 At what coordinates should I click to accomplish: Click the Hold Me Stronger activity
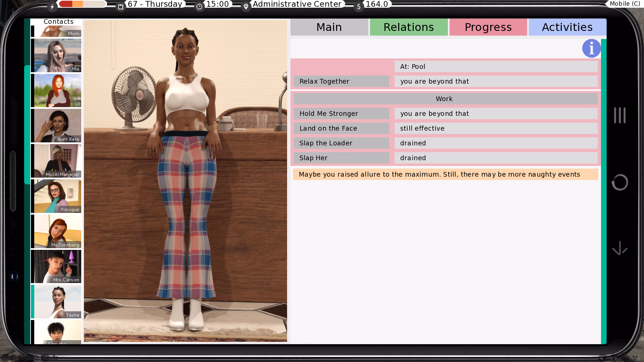click(341, 114)
